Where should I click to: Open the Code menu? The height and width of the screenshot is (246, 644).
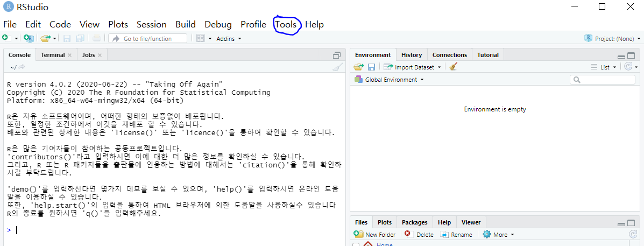tap(60, 25)
